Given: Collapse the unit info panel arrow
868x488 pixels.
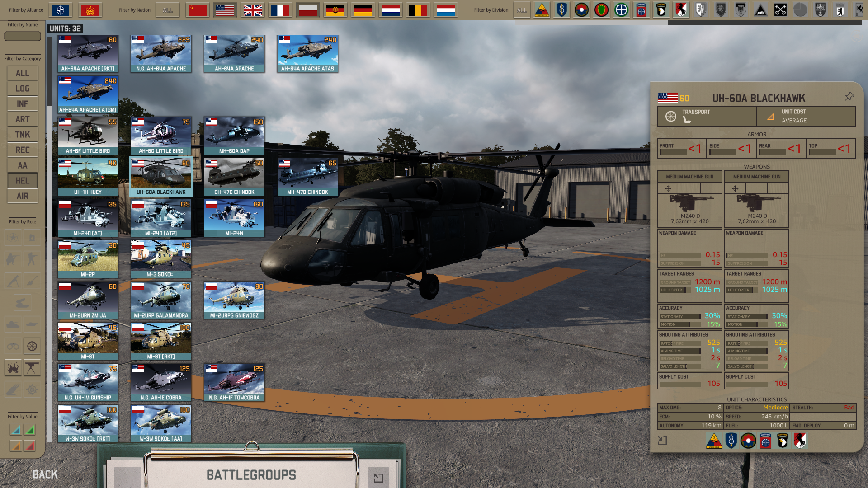Looking at the screenshot, I should click(662, 440).
